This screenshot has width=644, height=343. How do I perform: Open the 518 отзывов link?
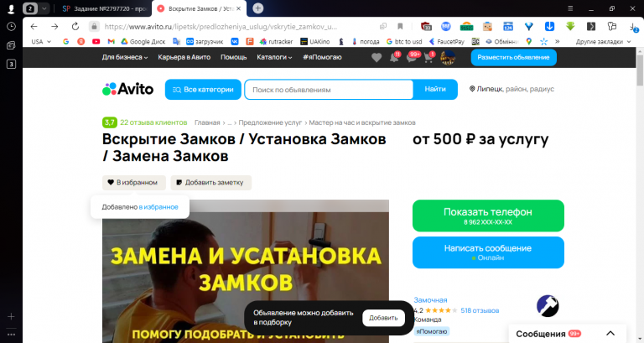[x=480, y=310]
